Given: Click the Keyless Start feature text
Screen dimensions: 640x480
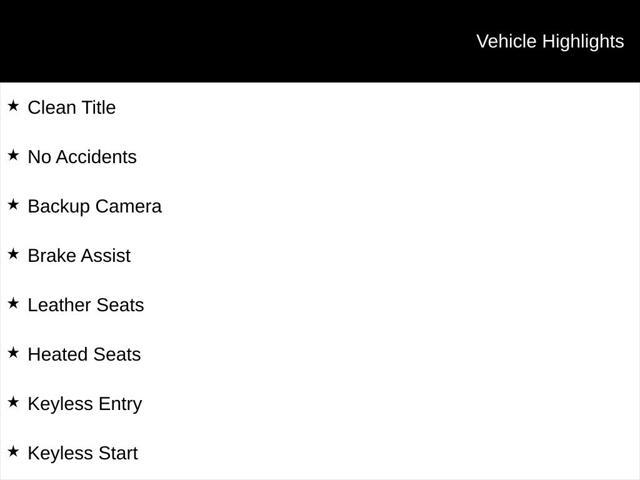Looking at the screenshot, I should pyautogui.click(x=83, y=453).
